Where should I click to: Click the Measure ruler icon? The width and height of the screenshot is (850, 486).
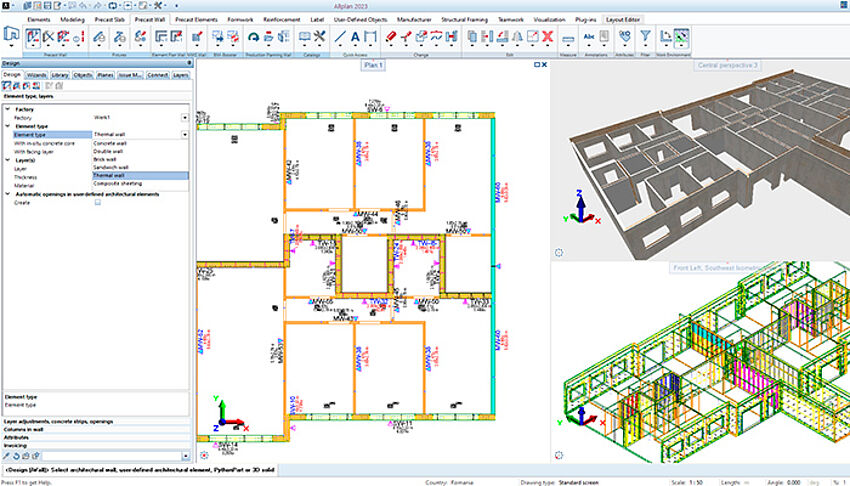[x=568, y=38]
